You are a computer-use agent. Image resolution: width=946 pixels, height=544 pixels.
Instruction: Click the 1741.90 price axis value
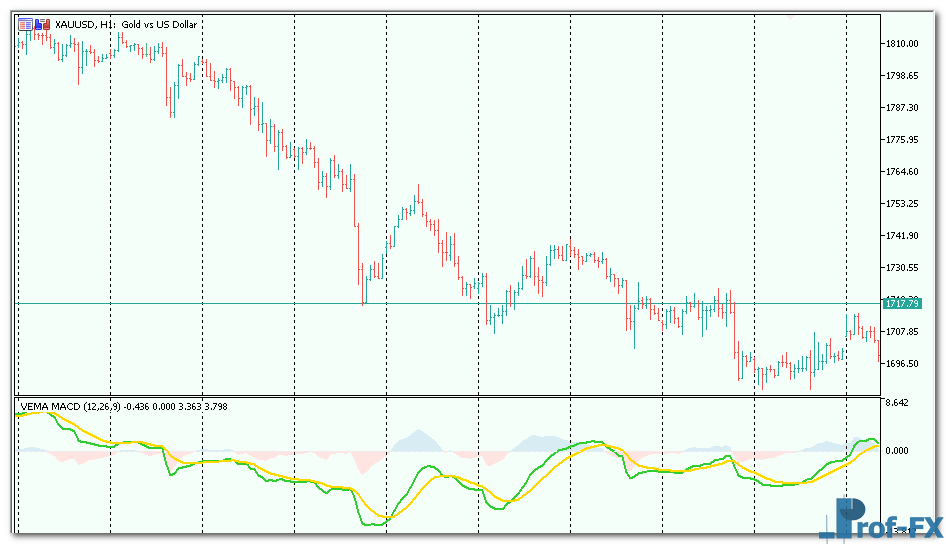[901, 236]
